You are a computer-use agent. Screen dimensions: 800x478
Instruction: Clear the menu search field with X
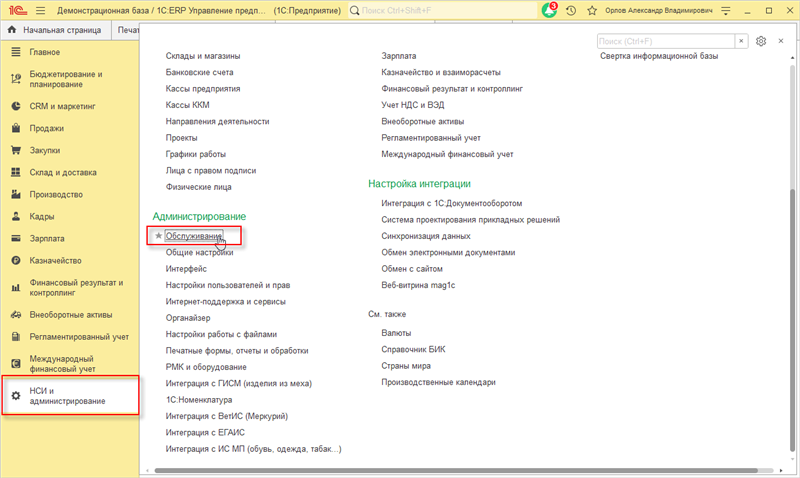pos(741,41)
